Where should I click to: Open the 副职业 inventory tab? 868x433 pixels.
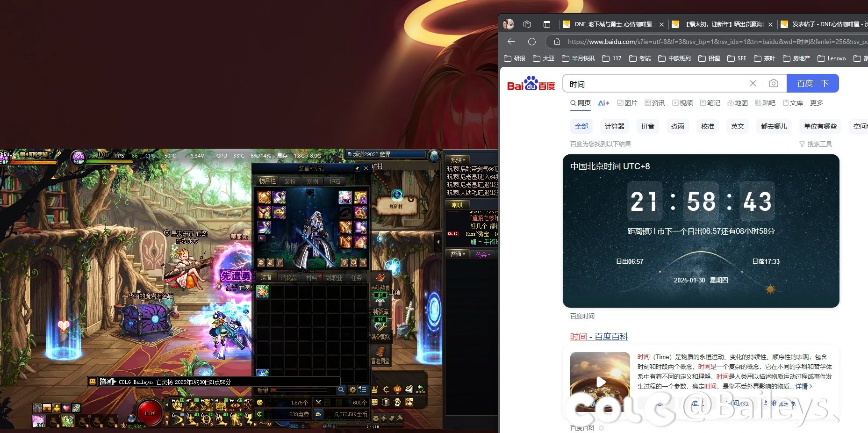(334, 278)
